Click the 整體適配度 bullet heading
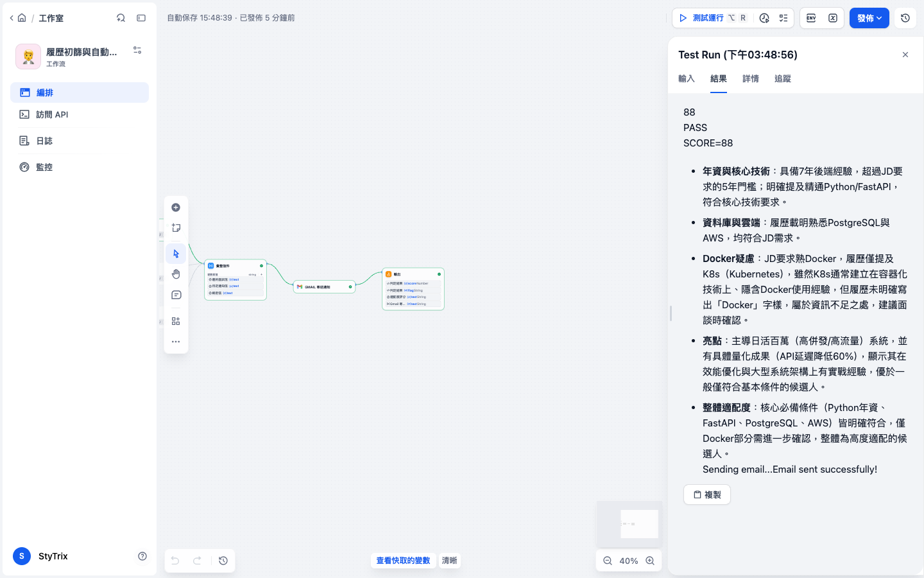The width and height of the screenshot is (924, 578). pyautogui.click(x=726, y=408)
